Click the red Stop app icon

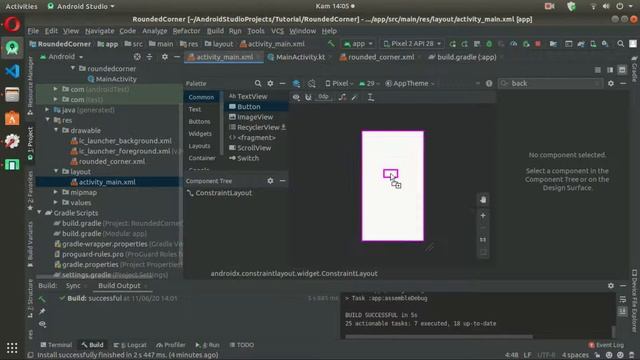[538, 44]
